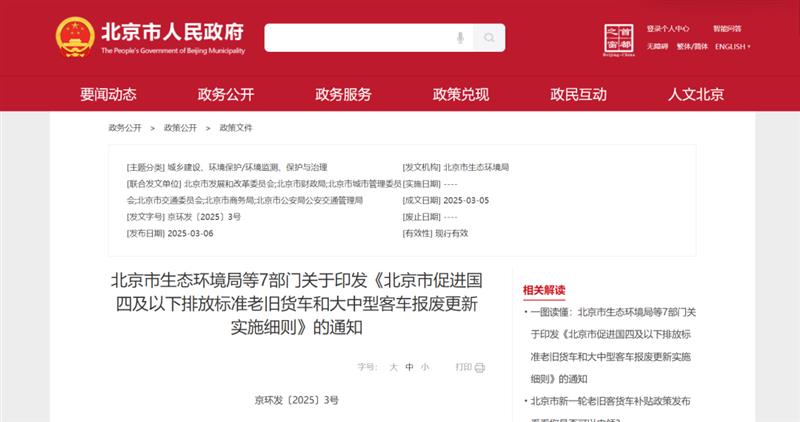The width and height of the screenshot is (800, 422).
Task: Open the 要闻动态 navigation menu
Action: 108,94
